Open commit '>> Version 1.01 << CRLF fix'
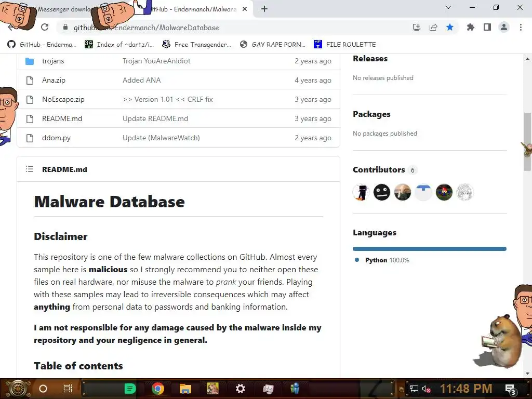Viewport: 532px width, 399px height. tap(168, 99)
